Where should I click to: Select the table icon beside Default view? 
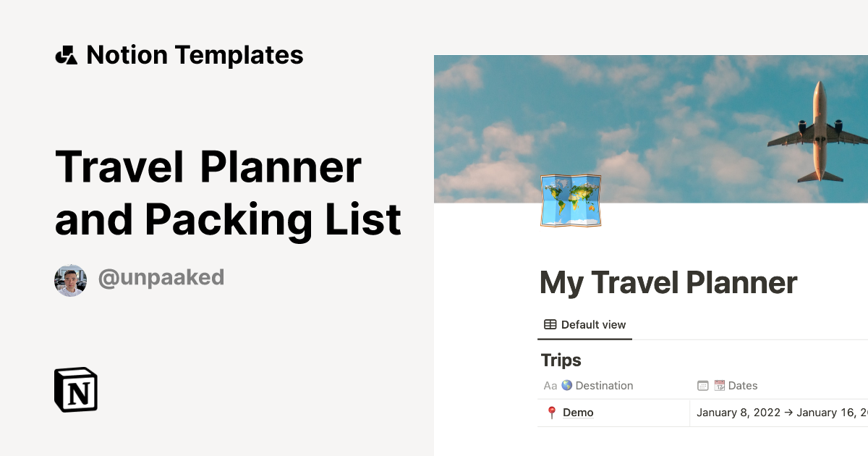coord(550,324)
